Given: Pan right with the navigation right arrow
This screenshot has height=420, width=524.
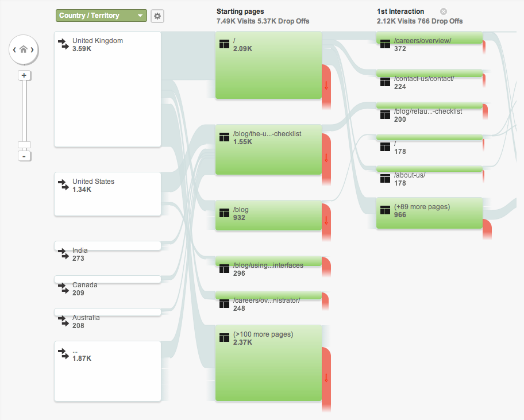Looking at the screenshot, I should pos(32,50).
